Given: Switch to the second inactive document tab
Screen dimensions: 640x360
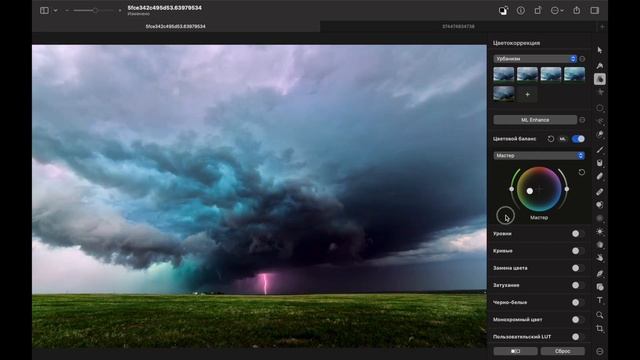Looking at the screenshot, I should [458, 27].
